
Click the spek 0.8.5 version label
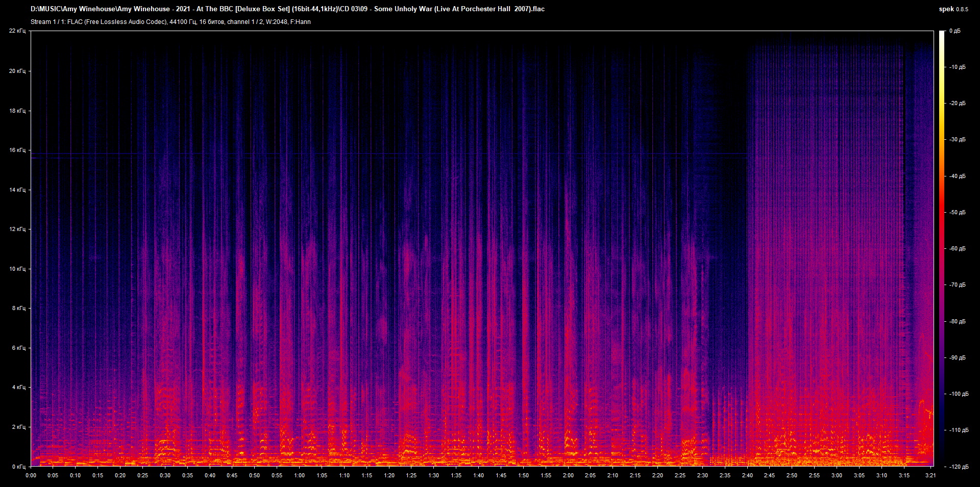coord(953,9)
